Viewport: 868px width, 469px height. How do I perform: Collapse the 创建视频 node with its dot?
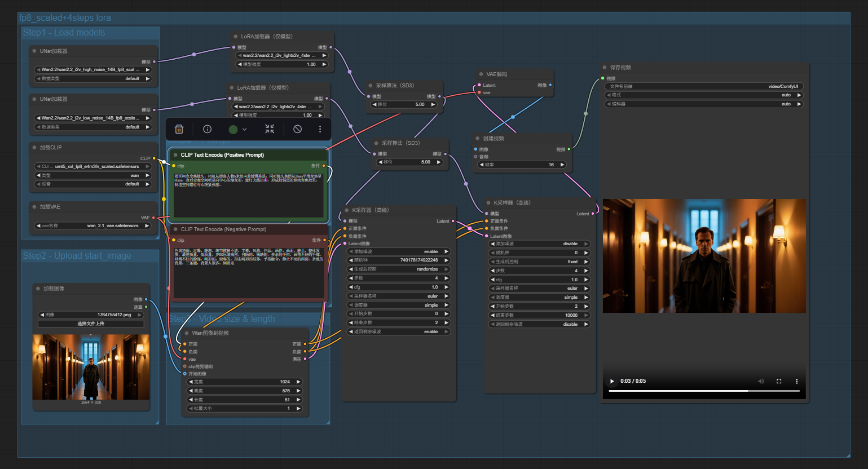click(477, 138)
